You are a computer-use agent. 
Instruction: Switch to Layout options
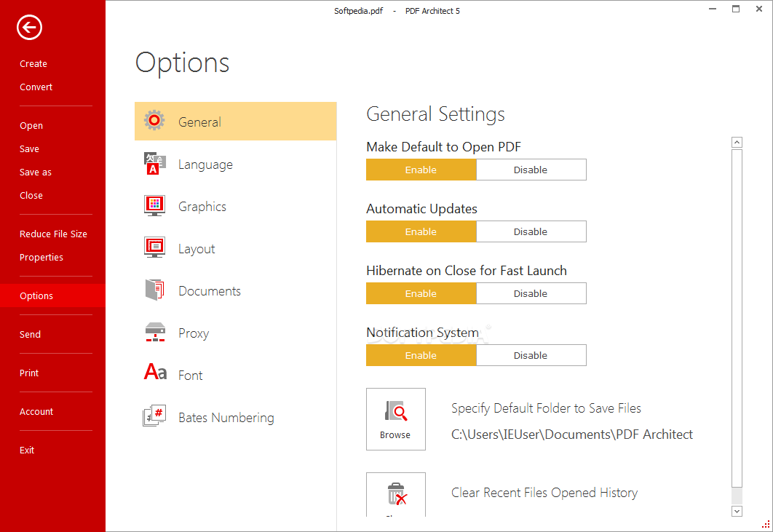(236, 248)
